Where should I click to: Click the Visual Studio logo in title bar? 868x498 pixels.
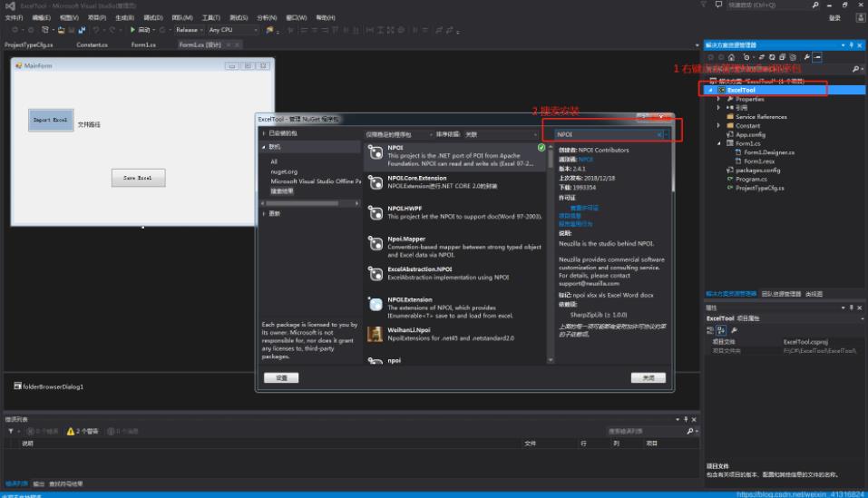[x=10, y=5]
